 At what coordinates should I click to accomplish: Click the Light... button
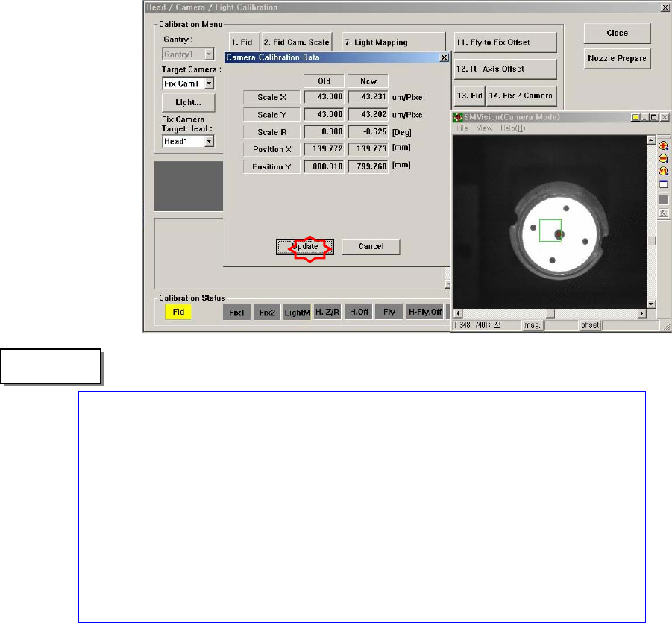pyautogui.click(x=188, y=102)
